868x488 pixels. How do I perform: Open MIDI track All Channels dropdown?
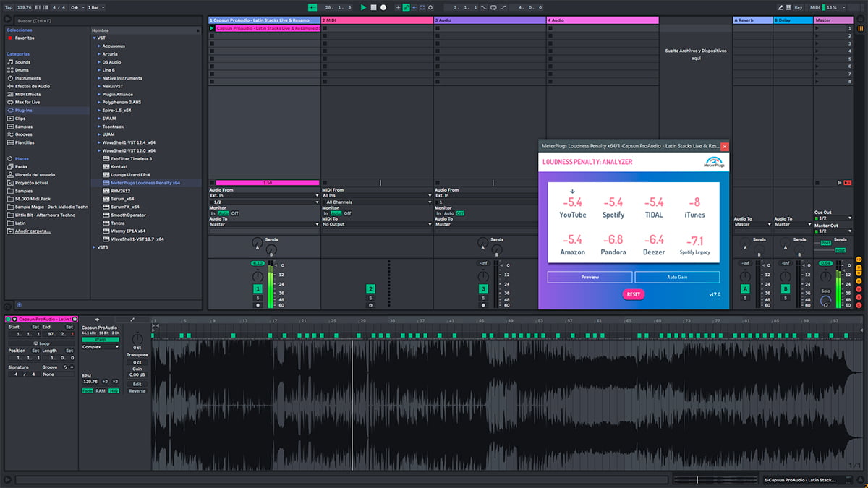click(x=377, y=202)
